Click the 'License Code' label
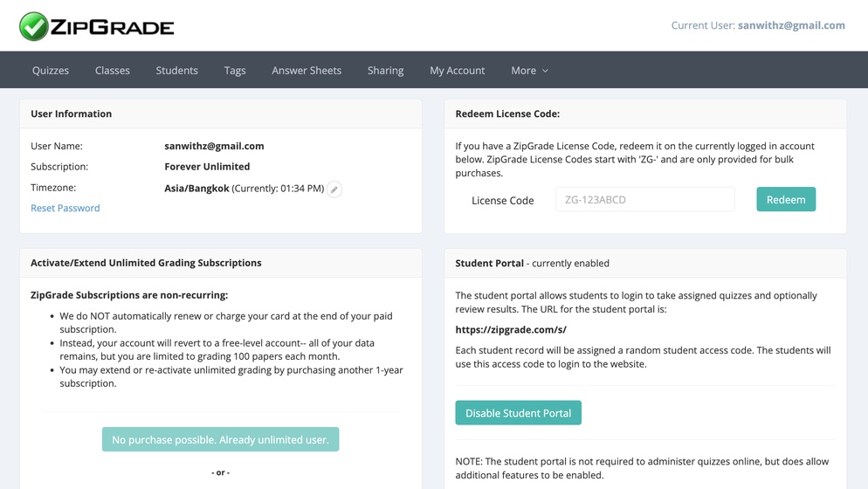This screenshot has height=489, width=868. click(x=503, y=201)
